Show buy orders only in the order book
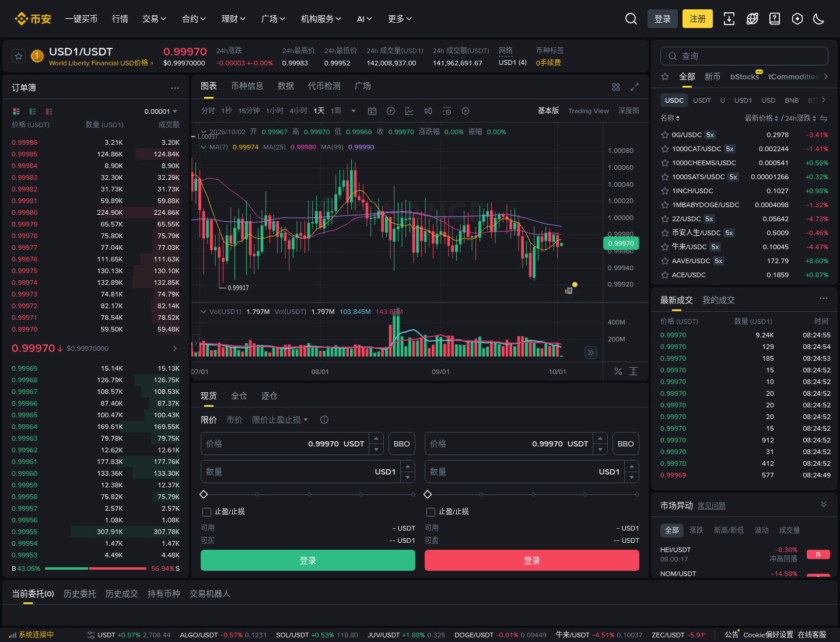This screenshot has height=642, width=840. coord(33,111)
